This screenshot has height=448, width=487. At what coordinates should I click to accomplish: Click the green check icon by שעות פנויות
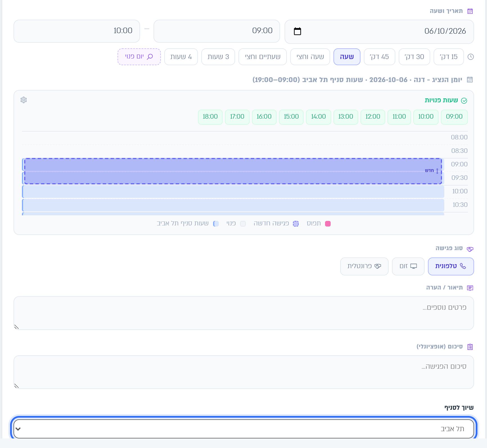[464, 101]
